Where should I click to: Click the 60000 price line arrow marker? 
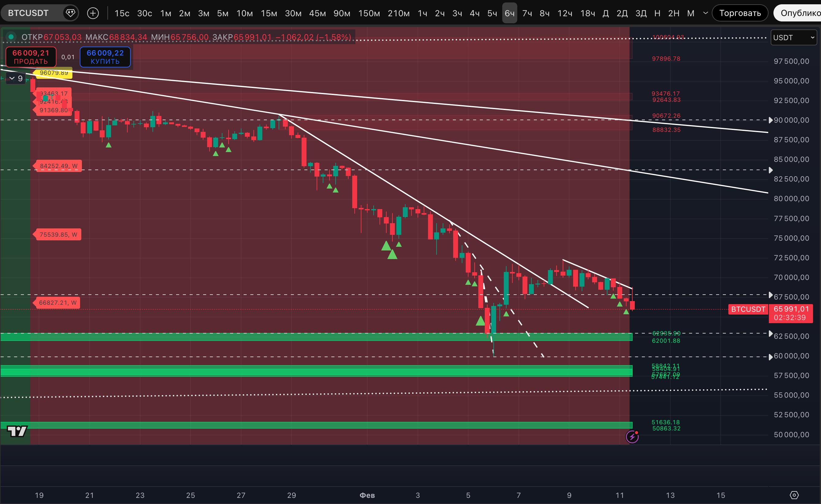pos(770,357)
